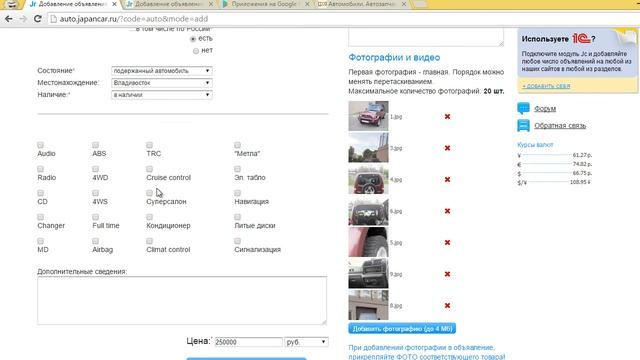Open the price currency dropdown
The width and height of the screenshot is (640, 360).
pyautogui.click(x=306, y=342)
